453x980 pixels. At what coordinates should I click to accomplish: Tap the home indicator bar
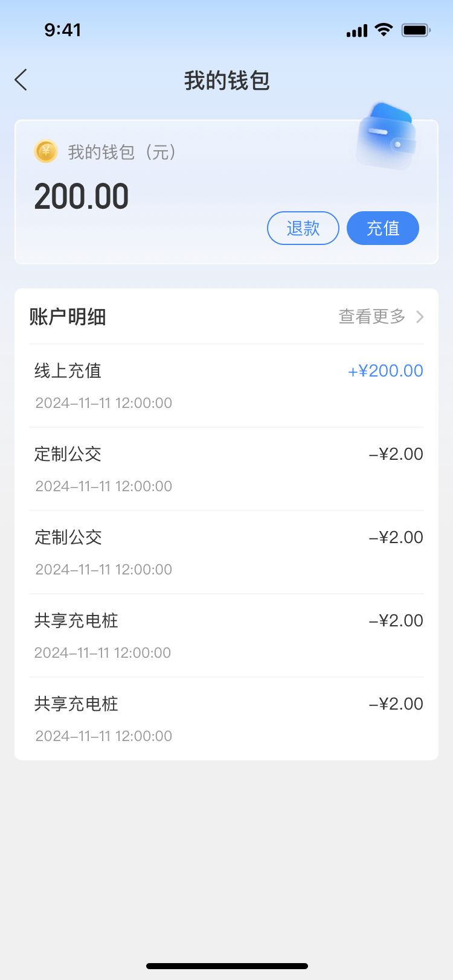(x=226, y=966)
